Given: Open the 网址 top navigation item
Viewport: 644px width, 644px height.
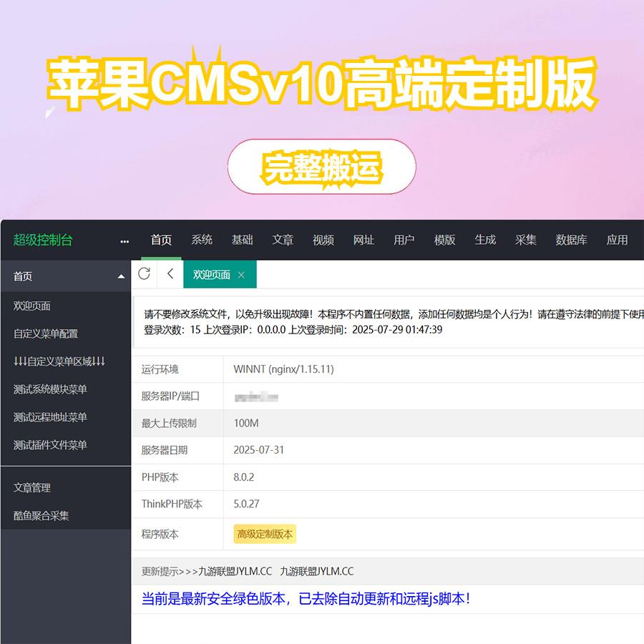Looking at the screenshot, I should coord(364,240).
